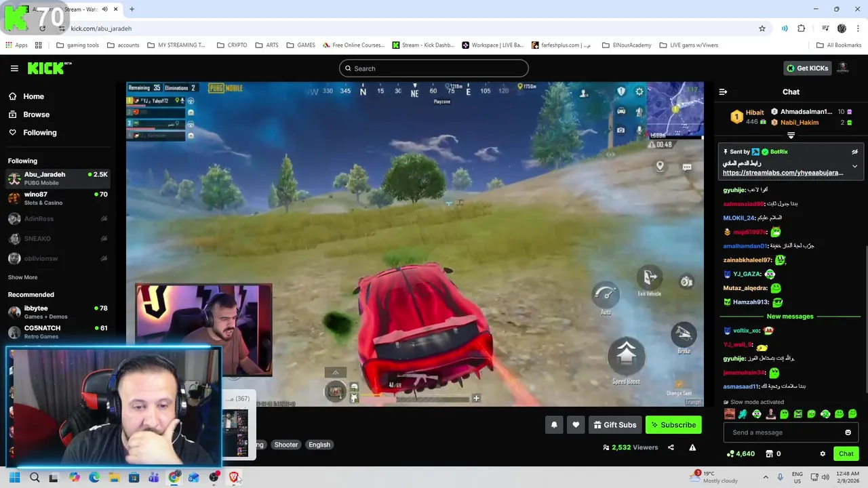This screenshot has height=488, width=868.
Task: Click the Gift Subs button
Action: click(615, 425)
